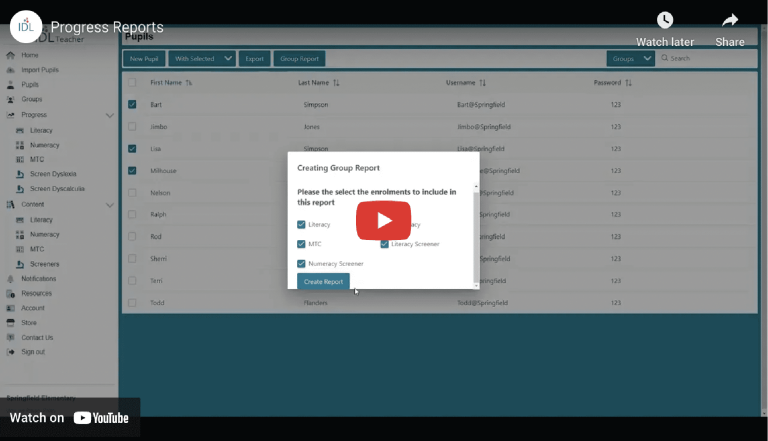Toggle the select-all header checkbox

click(132, 82)
